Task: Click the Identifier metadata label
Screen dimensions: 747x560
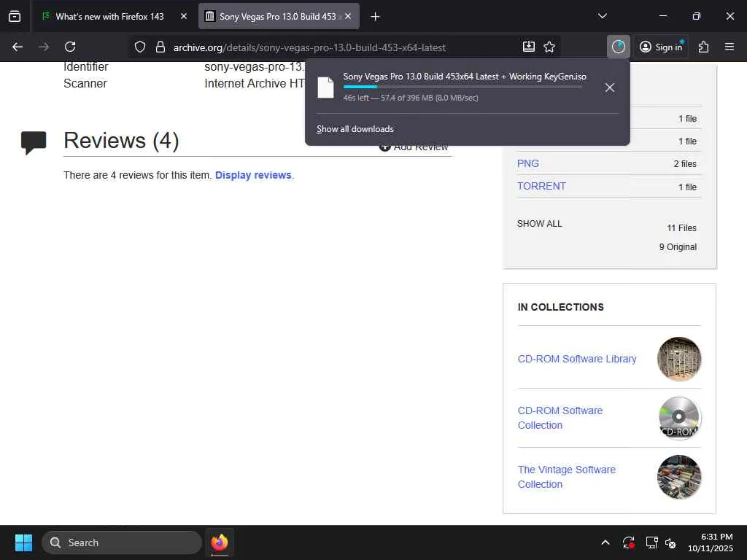Action: click(86, 67)
